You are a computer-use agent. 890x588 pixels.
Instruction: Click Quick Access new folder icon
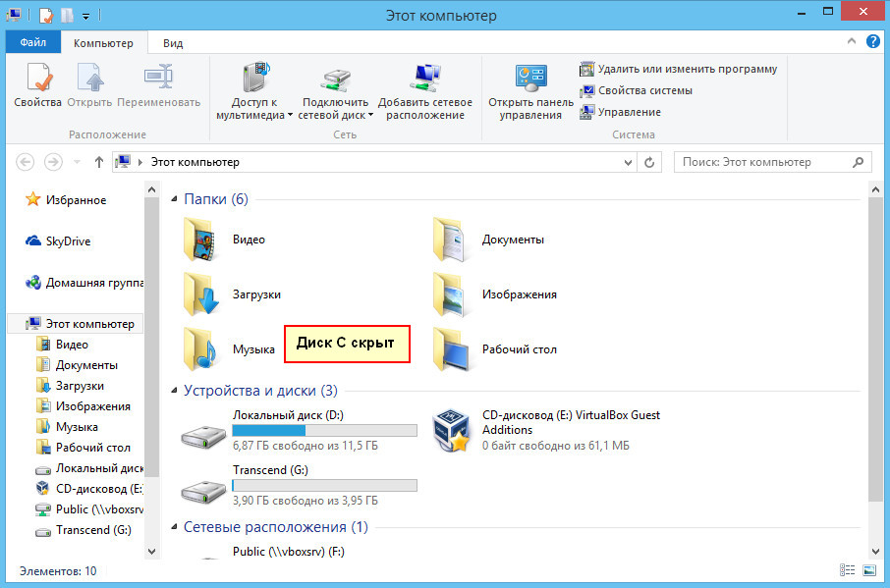click(x=67, y=16)
